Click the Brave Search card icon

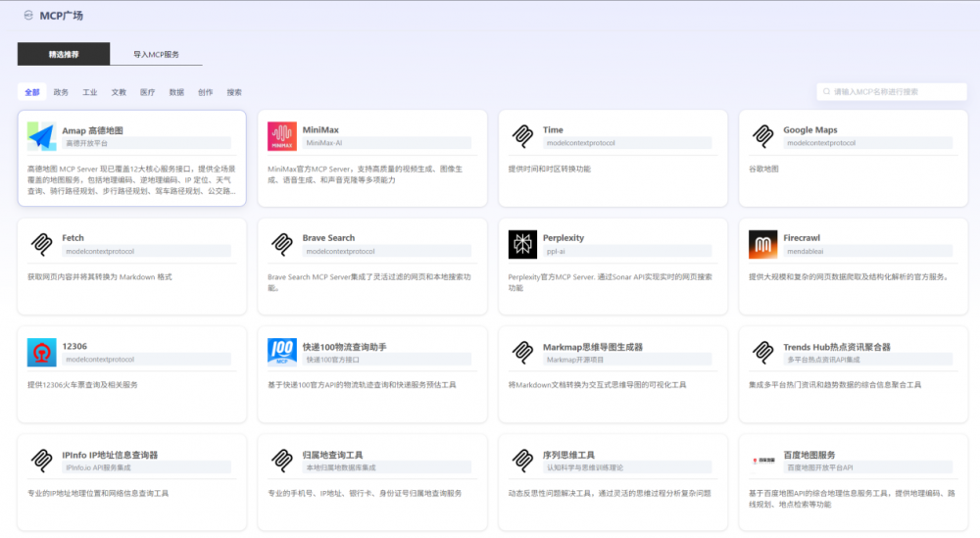click(282, 244)
